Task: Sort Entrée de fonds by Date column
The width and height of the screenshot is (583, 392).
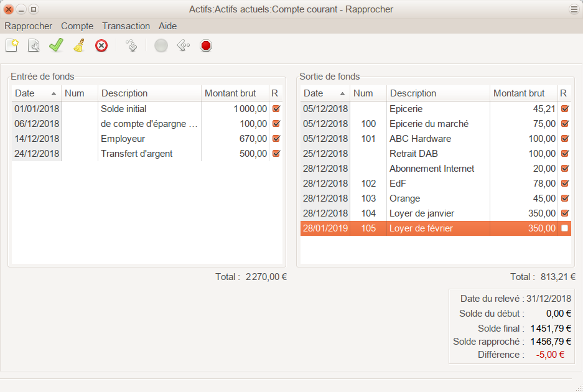Action: click(x=35, y=93)
